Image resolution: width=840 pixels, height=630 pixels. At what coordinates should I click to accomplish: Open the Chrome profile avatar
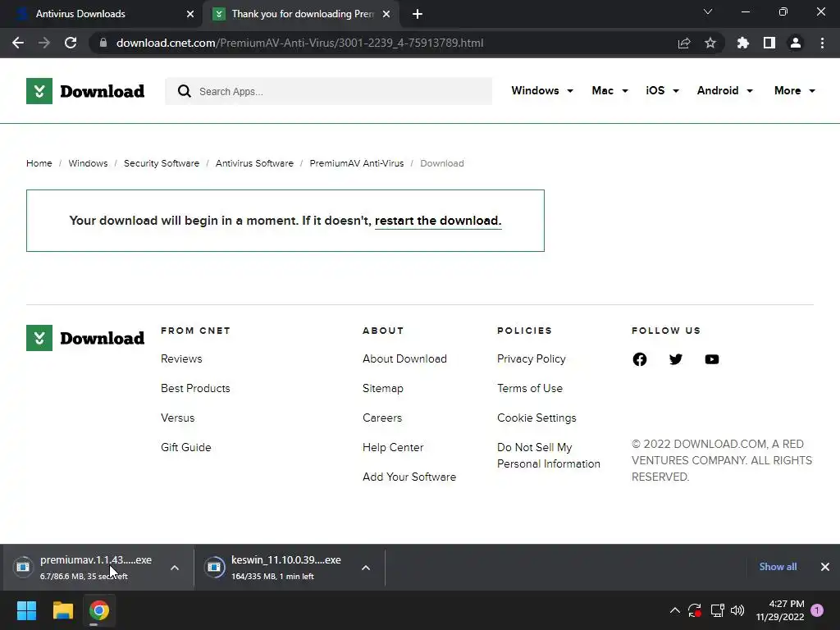796,43
